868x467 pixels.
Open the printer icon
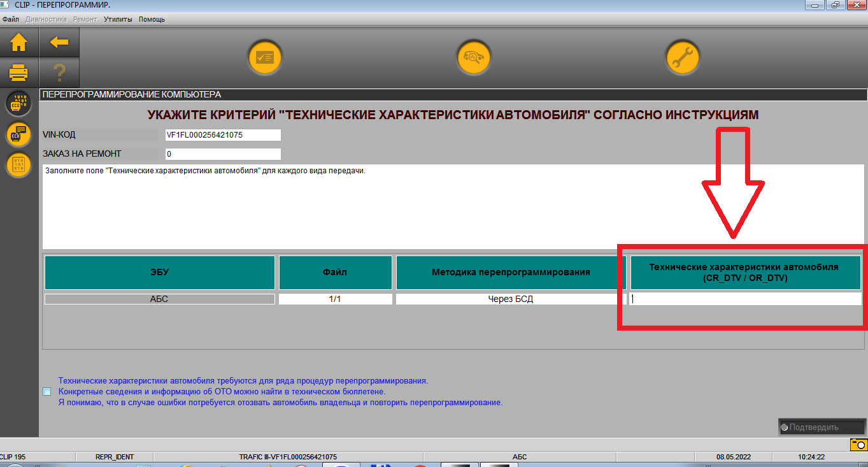point(18,73)
